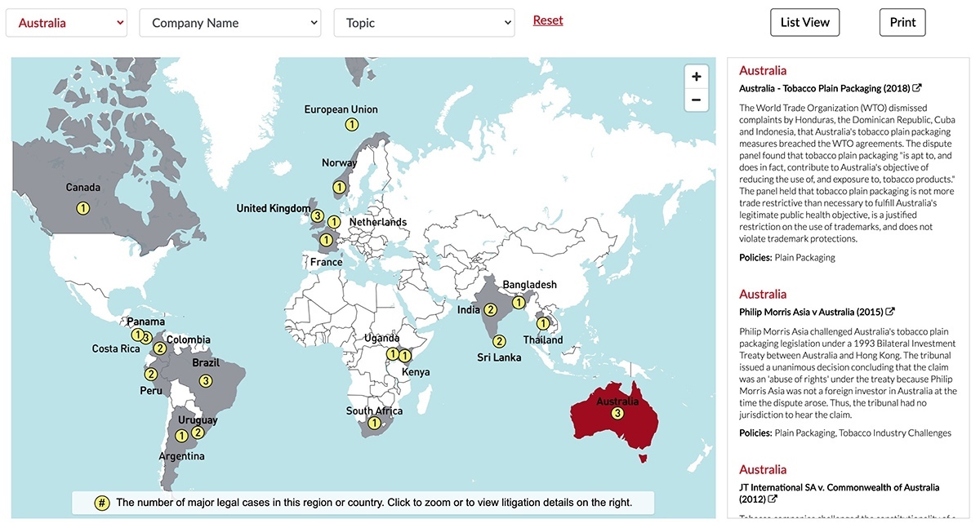Select the Thailand case count marker
The height and width of the screenshot is (528, 980).
[x=542, y=323]
